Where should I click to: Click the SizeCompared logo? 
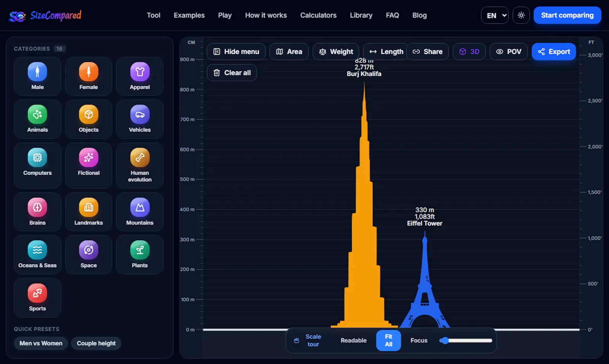pos(45,16)
